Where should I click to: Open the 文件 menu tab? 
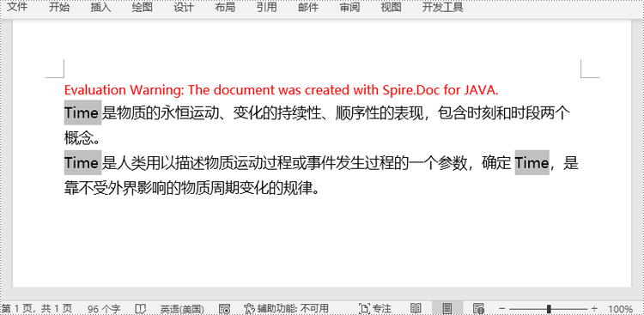(x=18, y=7)
